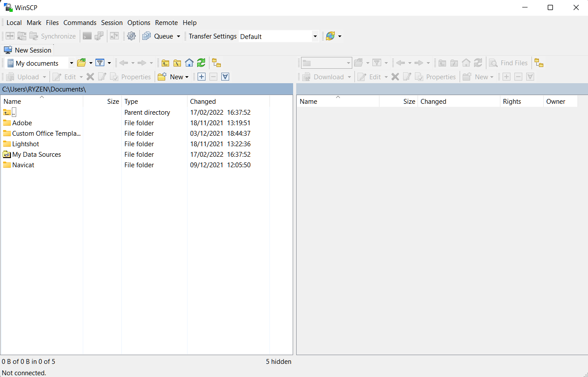This screenshot has width=588, height=377.
Task: Switch to the New Session tab
Action: click(x=28, y=50)
